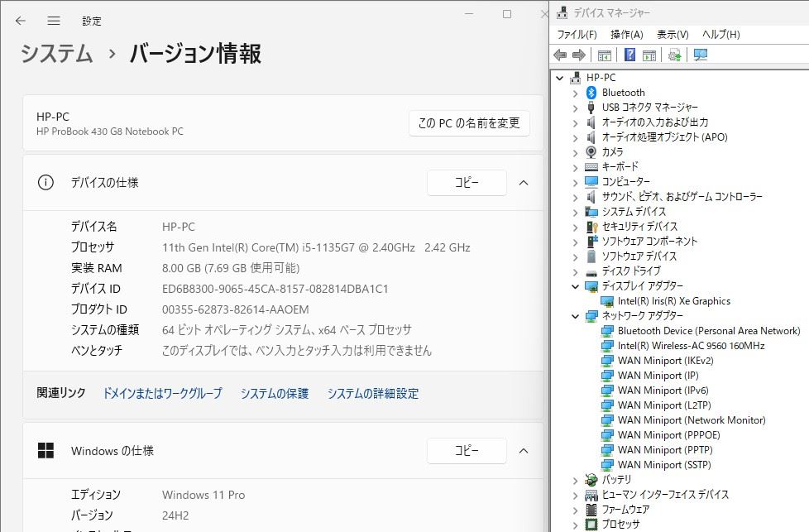Open the ファイル(F) menu
Image resolution: width=809 pixels, height=532 pixels.
click(x=577, y=35)
